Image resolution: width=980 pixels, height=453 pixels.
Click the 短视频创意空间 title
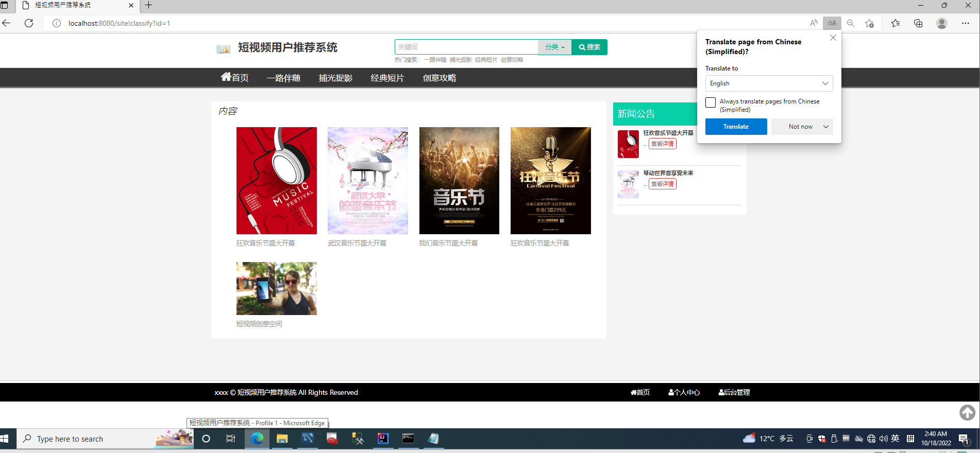259,324
